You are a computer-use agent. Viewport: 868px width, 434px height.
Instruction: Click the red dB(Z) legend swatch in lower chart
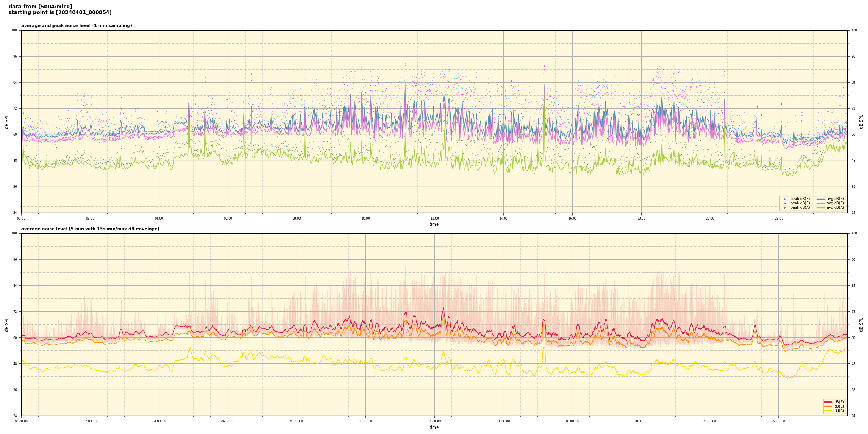point(828,402)
